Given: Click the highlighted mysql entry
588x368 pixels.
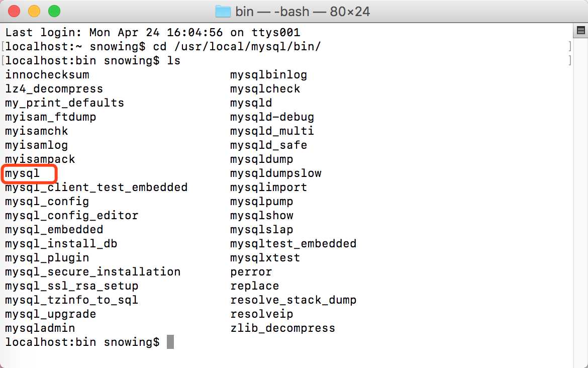Looking at the screenshot, I should pos(23,173).
